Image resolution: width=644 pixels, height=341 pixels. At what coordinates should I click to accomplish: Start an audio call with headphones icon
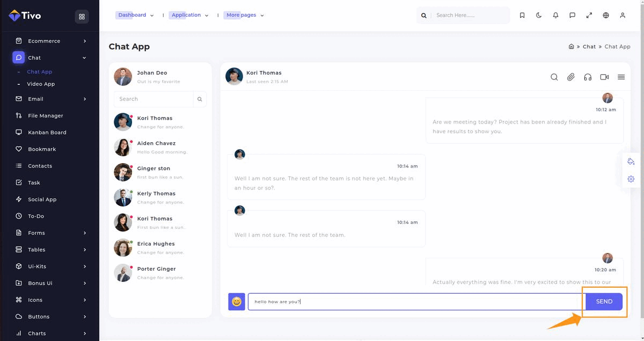click(588, 77)
